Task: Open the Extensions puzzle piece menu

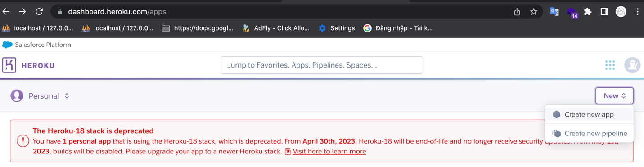Action: 588,12
